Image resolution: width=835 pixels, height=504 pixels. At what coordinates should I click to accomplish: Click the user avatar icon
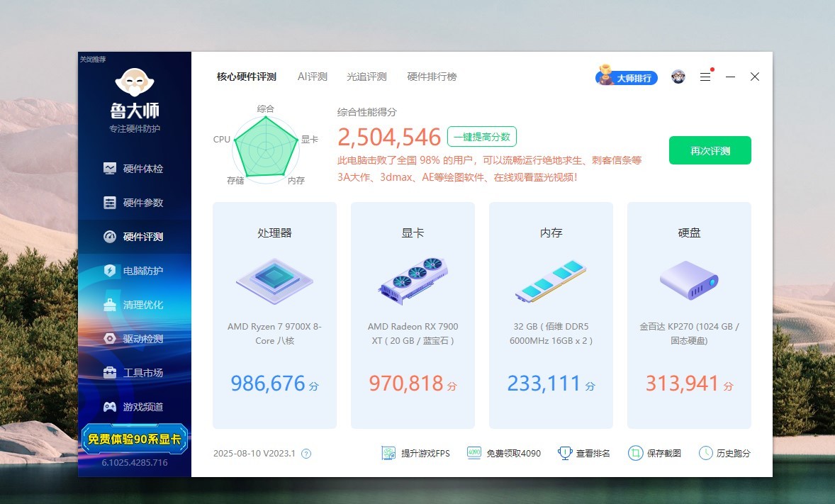(x=678, y=77)
